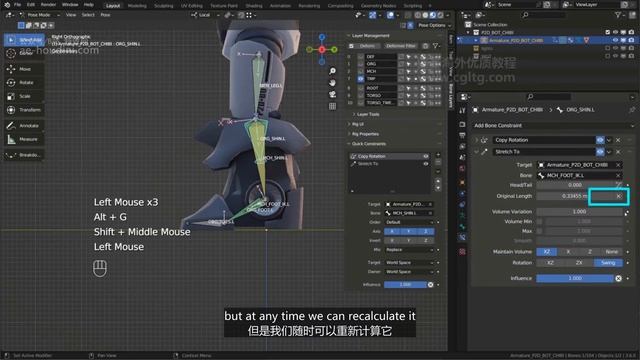Hide Copy Rotation in Quick Constraints list
This screenshot has height=360, width=640.
coord(426,156)
